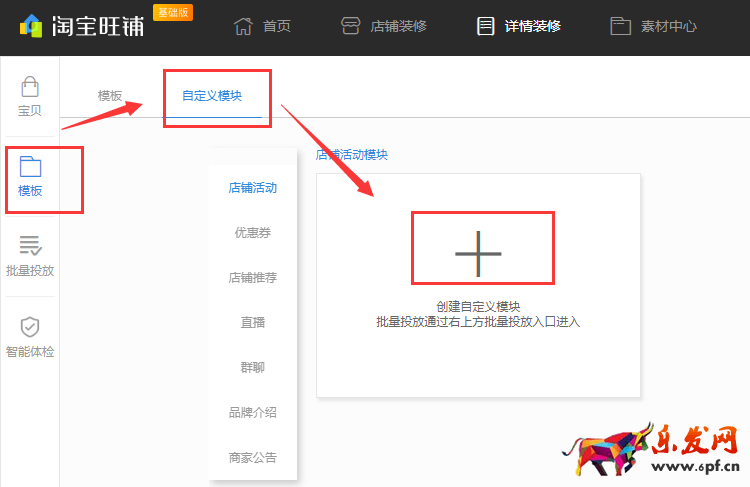Open 批量投放 list-check sidebar icon

30,246
